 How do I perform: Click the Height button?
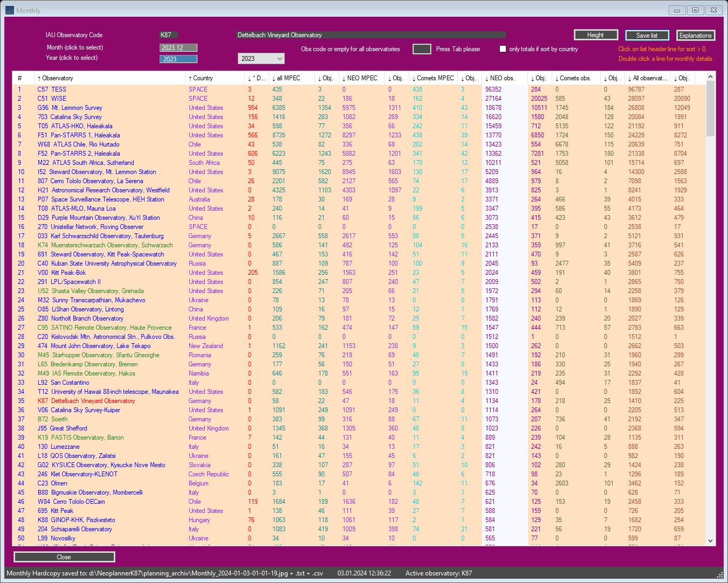(595, 35)
